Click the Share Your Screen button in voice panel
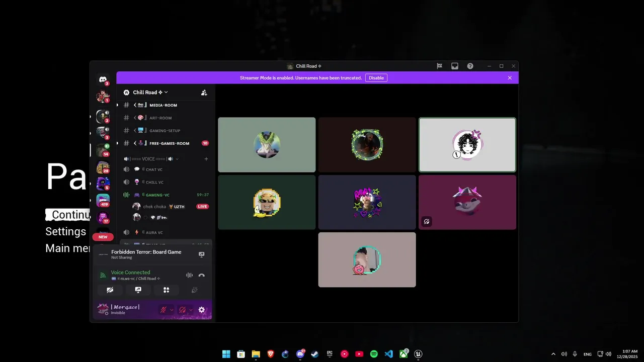The width and height of the screenshot is (644, 362). point(138,290)
